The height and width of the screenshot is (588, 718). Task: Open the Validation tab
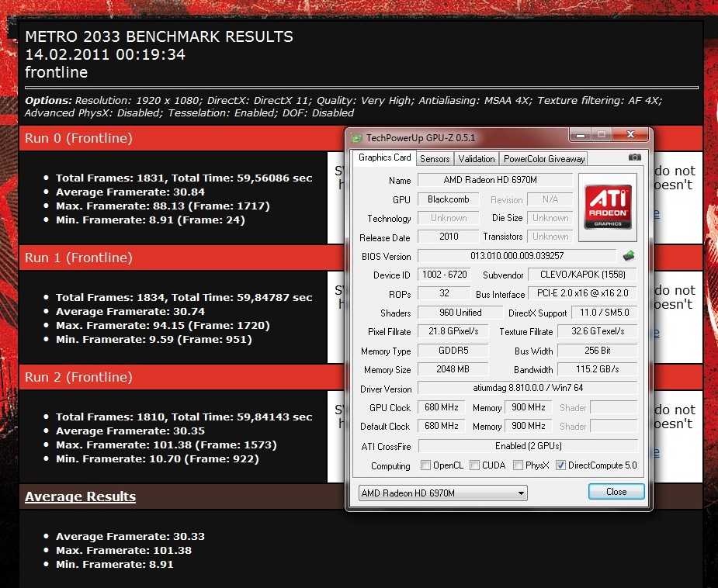point(477,159)
